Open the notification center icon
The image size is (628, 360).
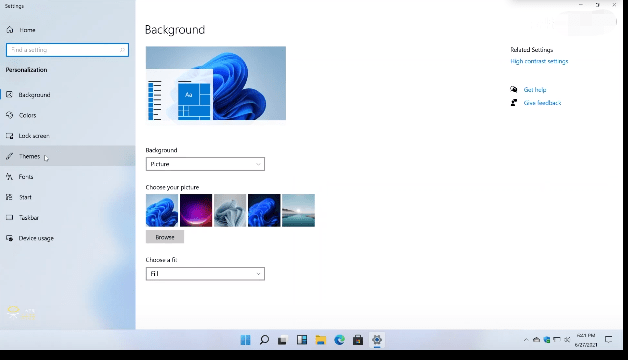[608, 340]
